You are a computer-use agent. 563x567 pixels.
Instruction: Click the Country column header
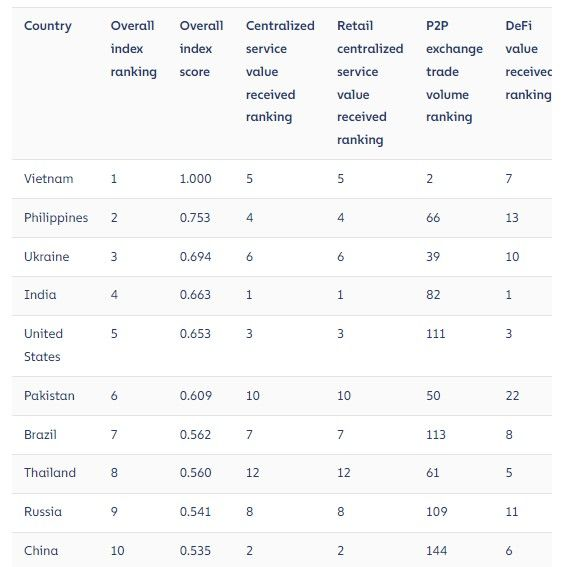[x=48, y=26]
